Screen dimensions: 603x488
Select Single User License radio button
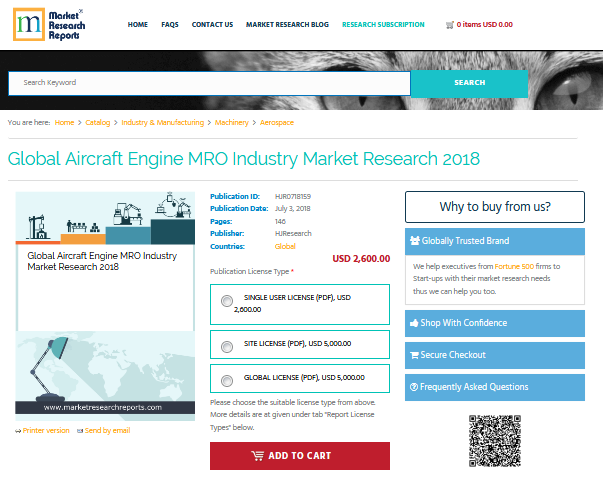(227, 301)
